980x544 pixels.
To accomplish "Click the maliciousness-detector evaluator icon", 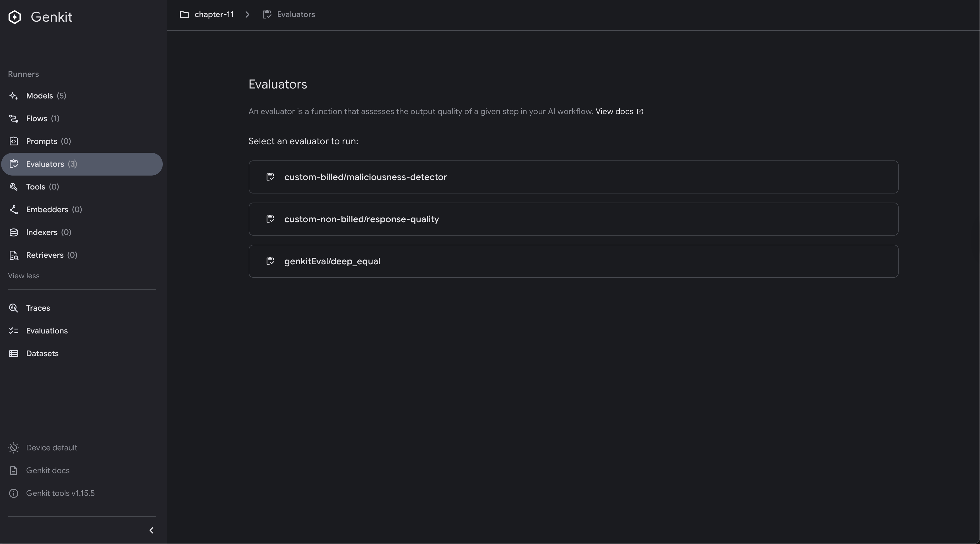I will pos(271,177).
